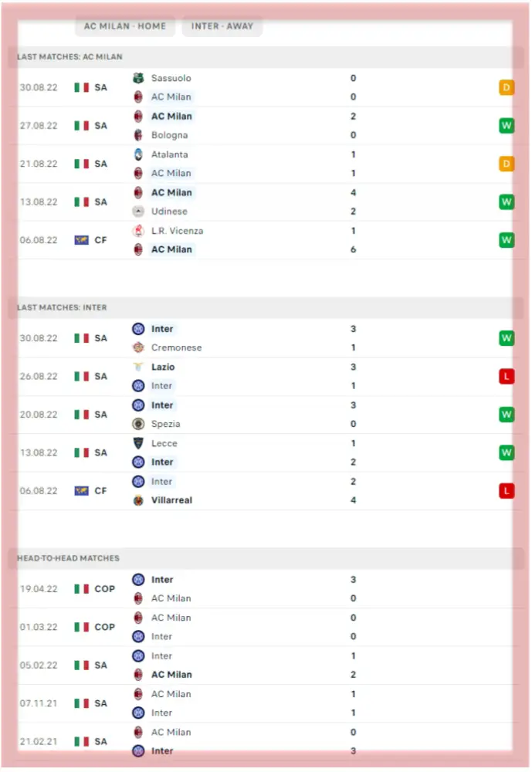Click the win badge for Inter–Cremonese match

507,338
